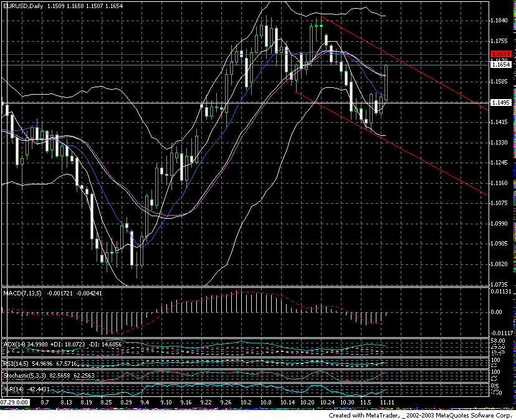
Task: Click the 9.22 date on time axis
Action: pyautogui.click(x=206, y=402)
